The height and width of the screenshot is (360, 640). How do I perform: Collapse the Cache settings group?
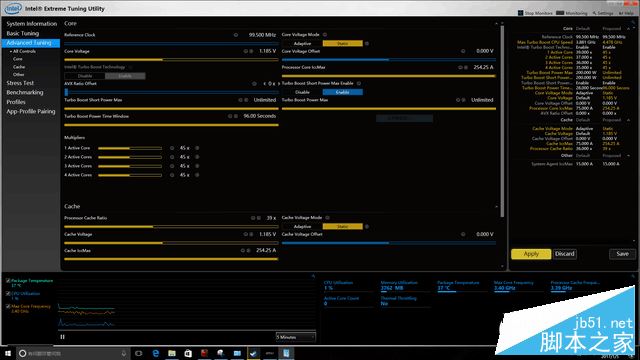(496, 207)
